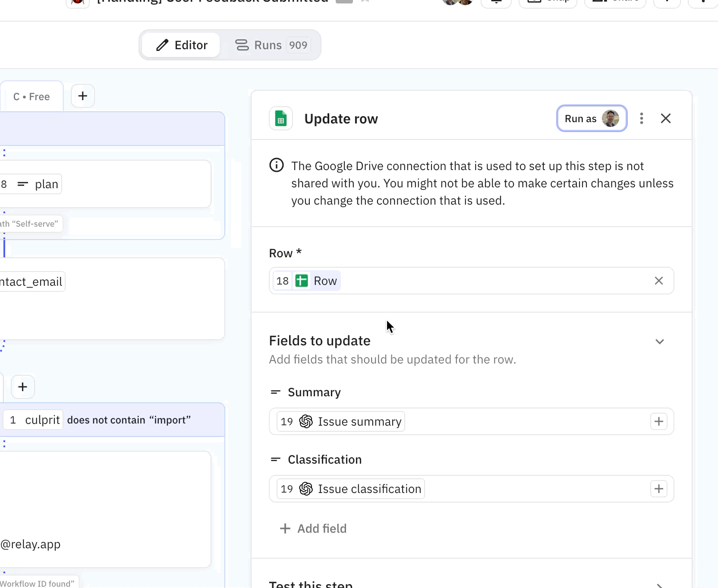Viewport: 718px width, 588px height.
Task: Select the C • Free path tab
Action: (x=31, y=97)
